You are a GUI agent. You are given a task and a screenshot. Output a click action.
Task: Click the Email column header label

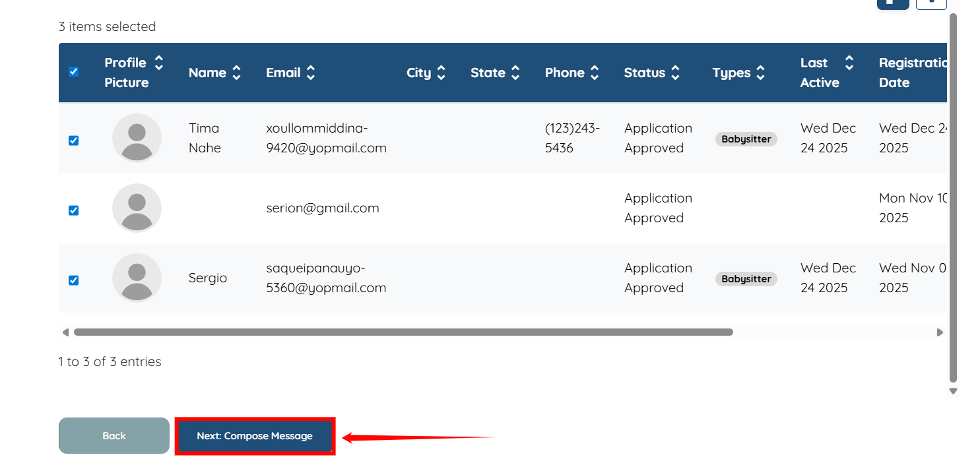pyautogui.click(x=283, y=73)
